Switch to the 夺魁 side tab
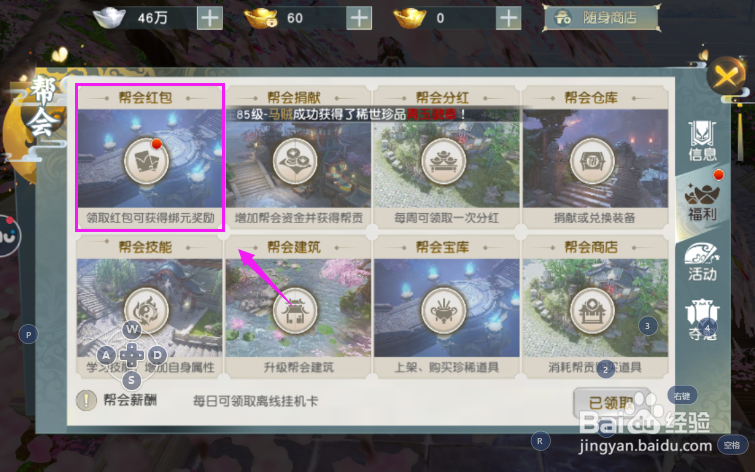This screenshot has height=472, width=755. 703,320
